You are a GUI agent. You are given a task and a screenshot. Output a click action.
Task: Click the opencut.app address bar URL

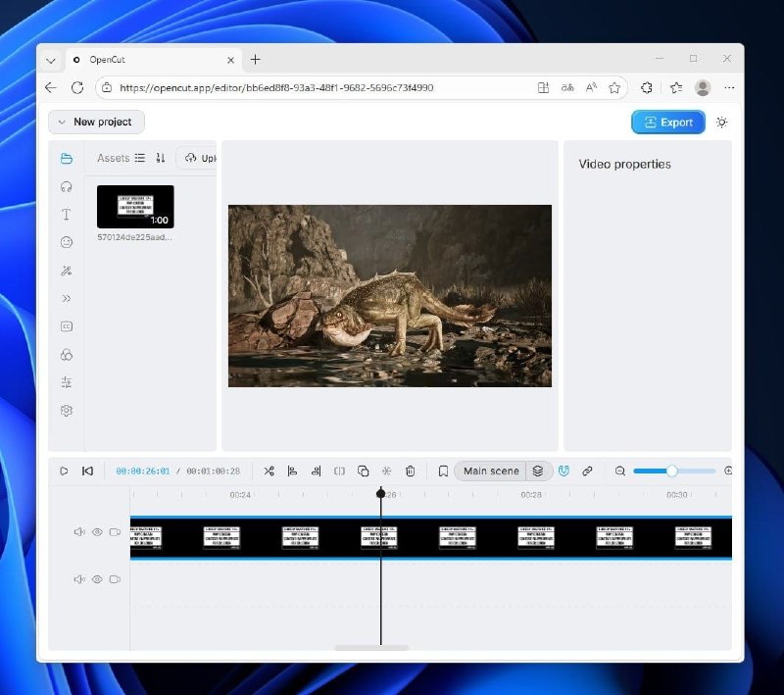tap(276, 88)
